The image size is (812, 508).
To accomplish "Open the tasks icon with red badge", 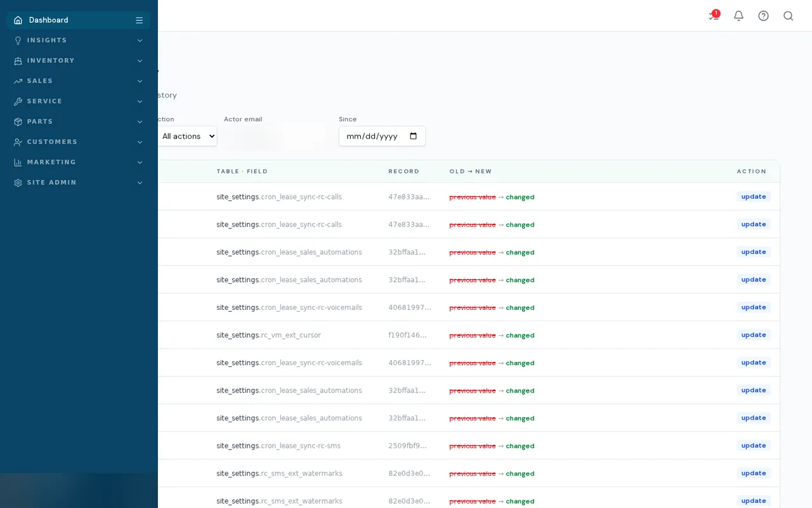I will click(714, 15).
